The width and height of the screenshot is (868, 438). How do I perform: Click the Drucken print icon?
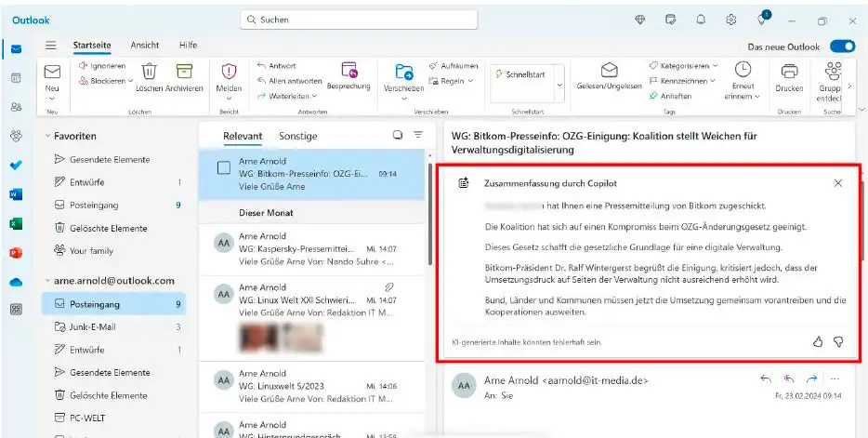click(x=789, y=72)
